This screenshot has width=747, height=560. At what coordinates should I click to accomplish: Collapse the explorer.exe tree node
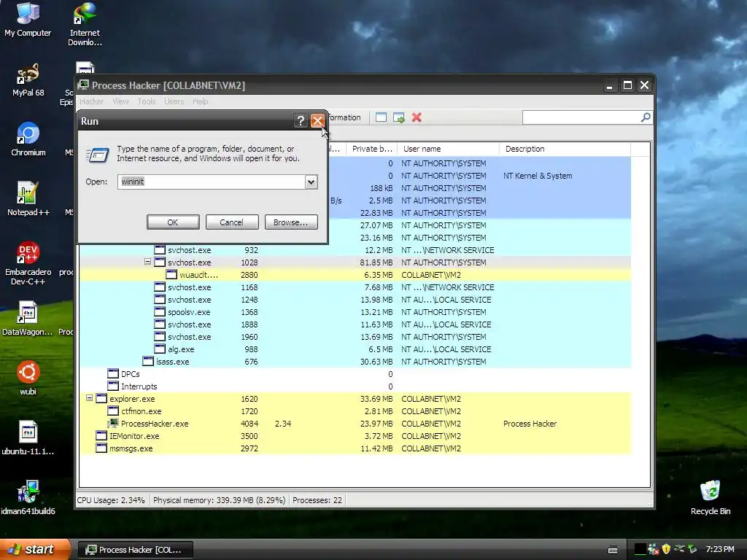point(89,397)
